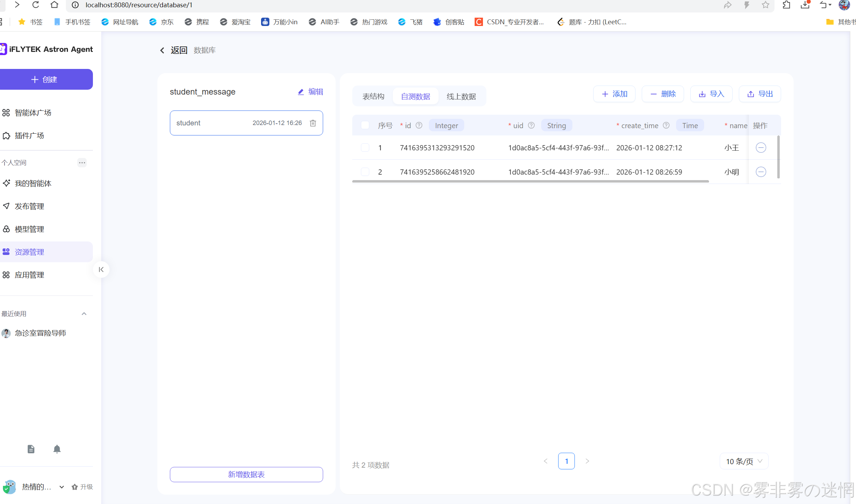The width and height of the screenshot is (856, 504).
Task: Open the document icon at sidebar bottom
Action: tap(31, 449)
